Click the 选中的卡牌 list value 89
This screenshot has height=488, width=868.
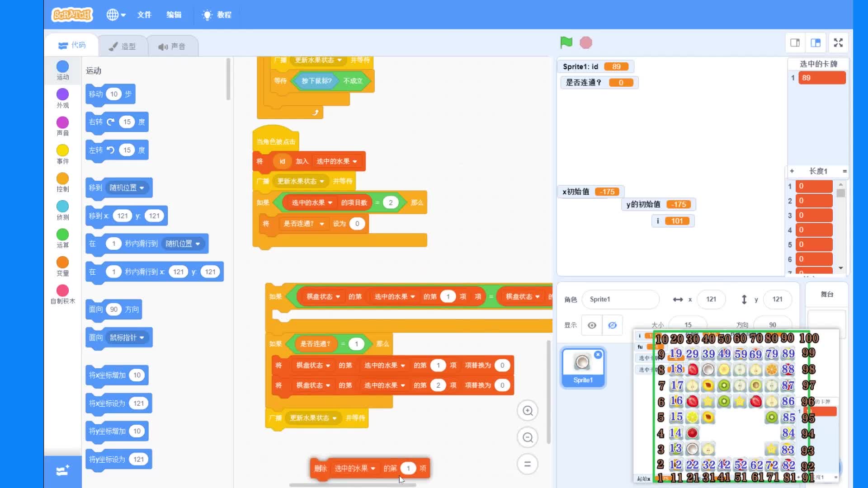pos(822,78)
